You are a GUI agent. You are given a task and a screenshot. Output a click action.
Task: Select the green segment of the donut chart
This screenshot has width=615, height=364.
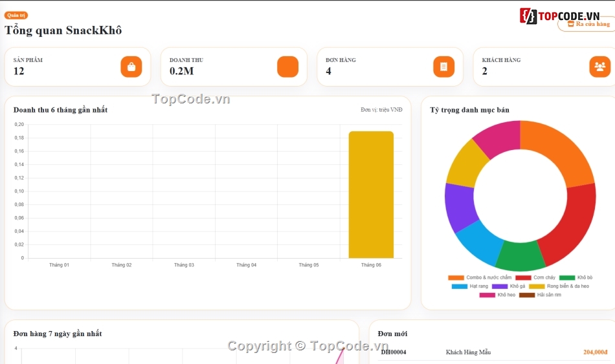tap(520, 256)
